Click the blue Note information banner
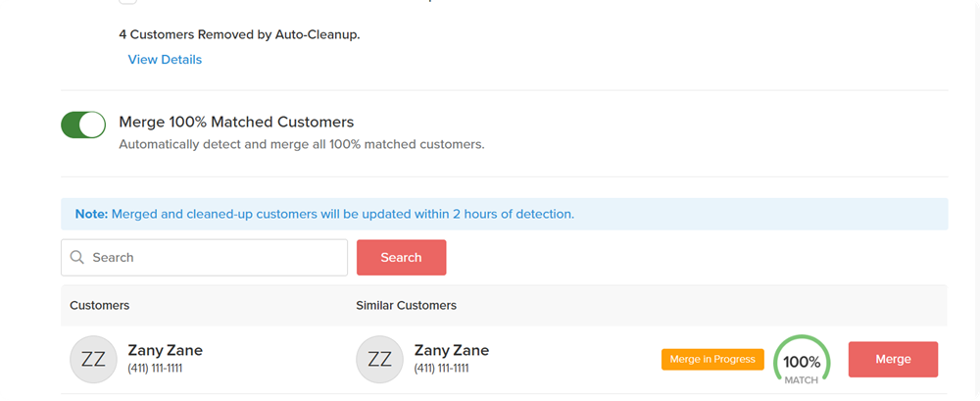 point(505,214)
